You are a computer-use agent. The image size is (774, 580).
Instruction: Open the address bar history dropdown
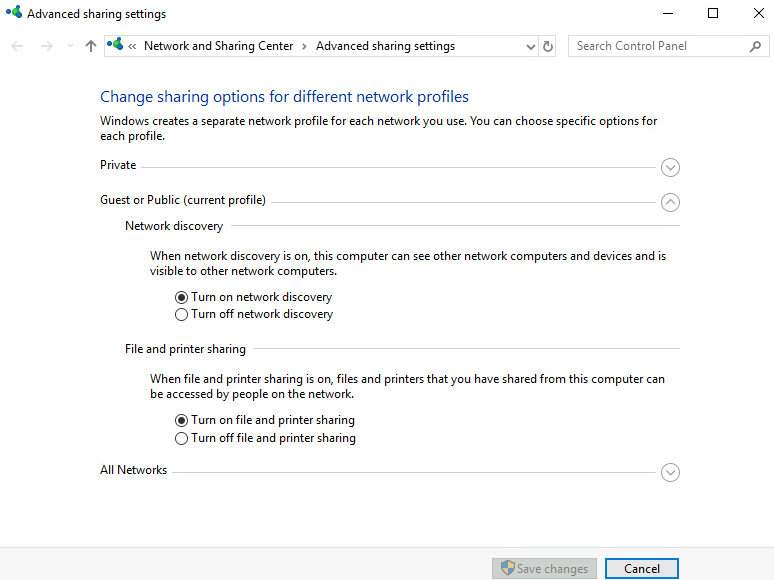[530, 46]
